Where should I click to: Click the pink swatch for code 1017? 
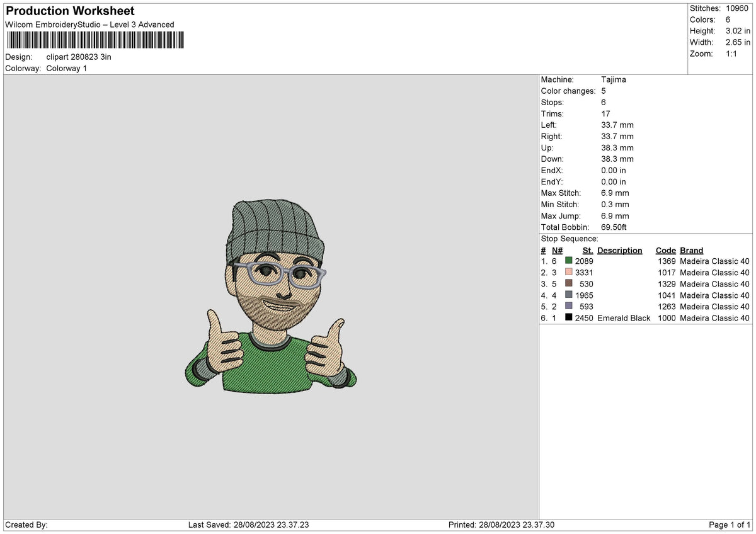click(x=569, y=272)
